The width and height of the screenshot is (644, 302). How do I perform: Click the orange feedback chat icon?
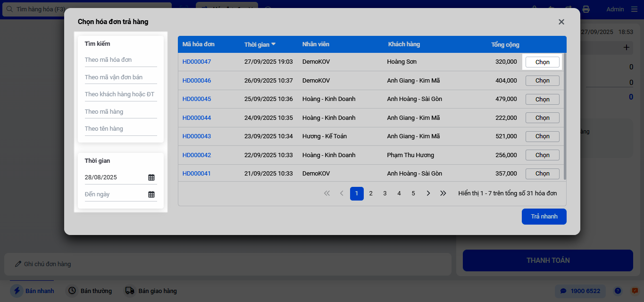[635, 291]
